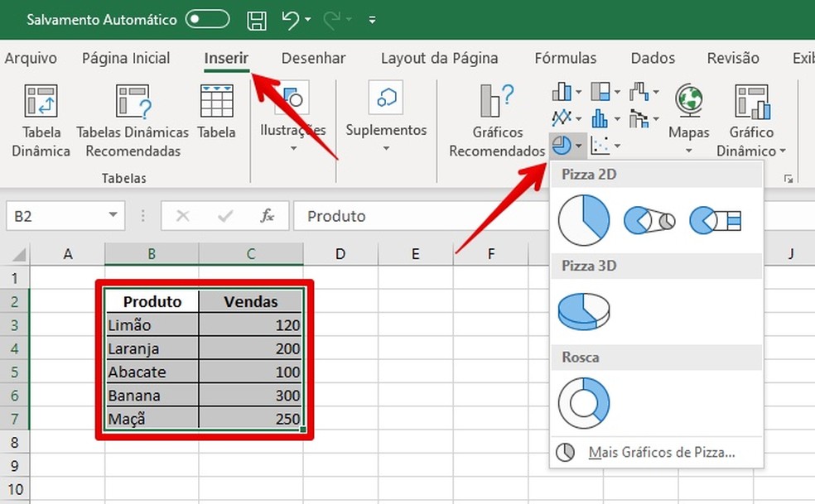Insert a column or bar chart

tap(561, 91)
